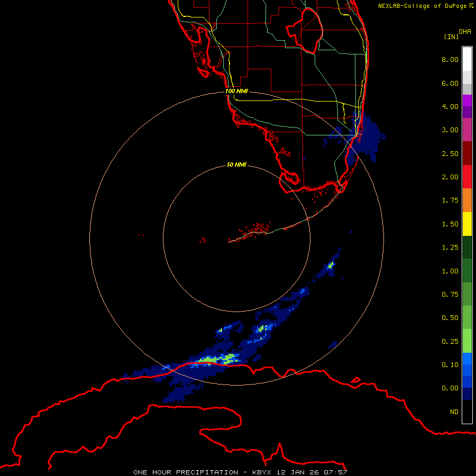Select the 0.50 legend value

pos(450,318)
